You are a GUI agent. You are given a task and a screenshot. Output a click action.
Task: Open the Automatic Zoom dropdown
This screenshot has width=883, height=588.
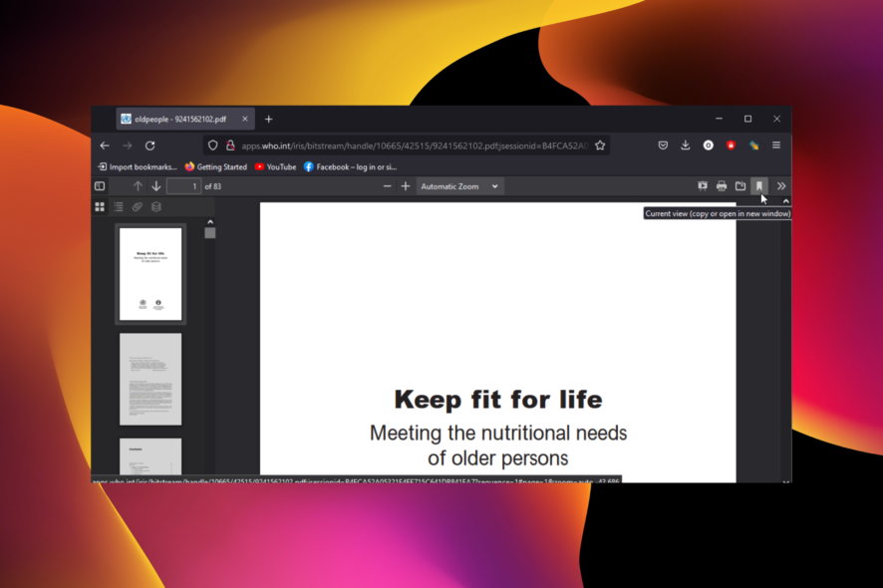459,185
